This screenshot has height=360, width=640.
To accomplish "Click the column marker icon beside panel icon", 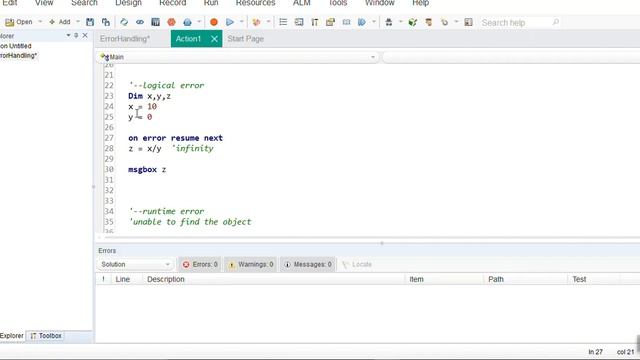I will 315,22.
